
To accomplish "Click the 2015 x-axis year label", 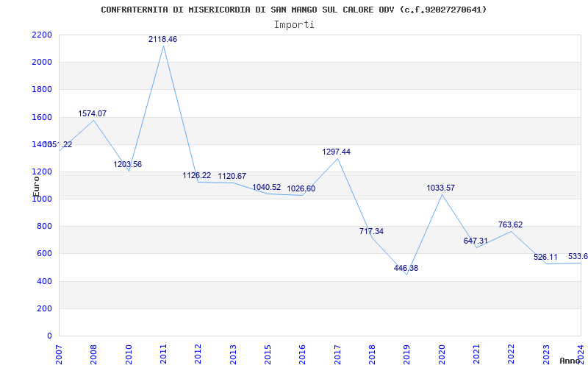I will coord(268,355).
